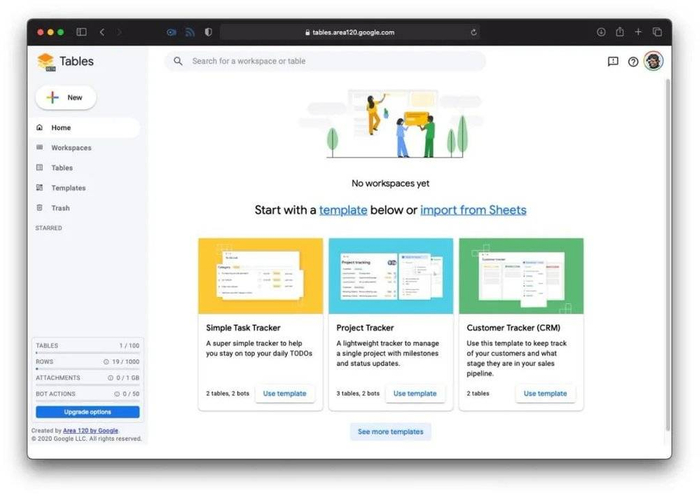Use template for Simple Task Tracker

[285, 393]
